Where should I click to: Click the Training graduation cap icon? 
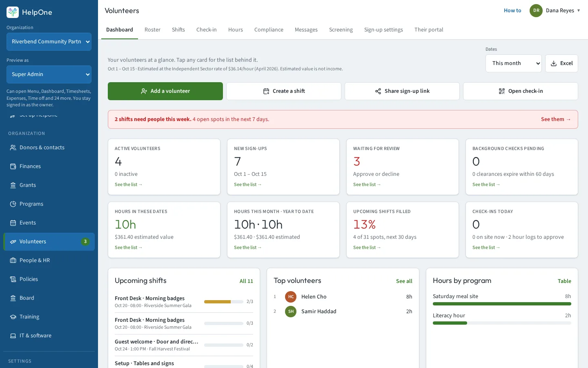click(13, 317)
